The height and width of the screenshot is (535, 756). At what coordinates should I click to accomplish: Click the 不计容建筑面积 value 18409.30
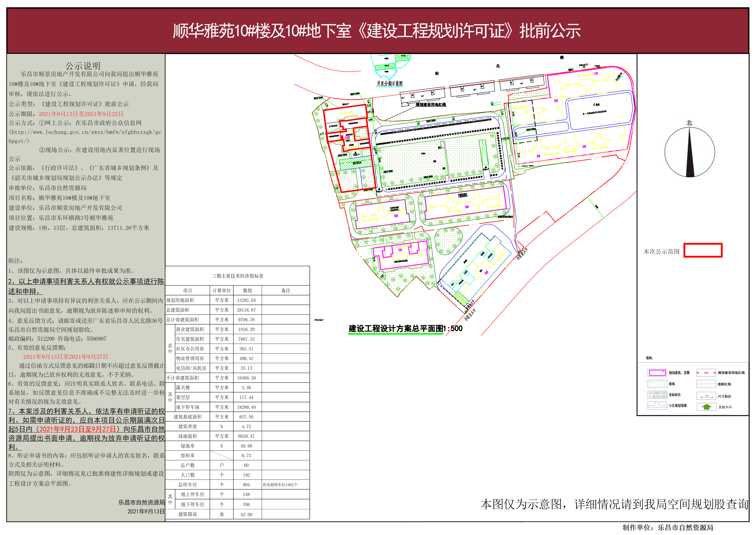tap(246, 378)
